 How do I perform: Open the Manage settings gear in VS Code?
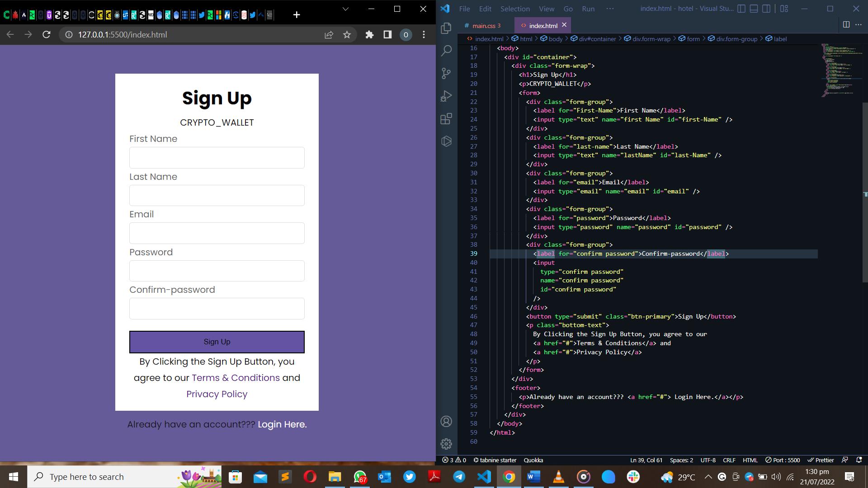(446, 444)
